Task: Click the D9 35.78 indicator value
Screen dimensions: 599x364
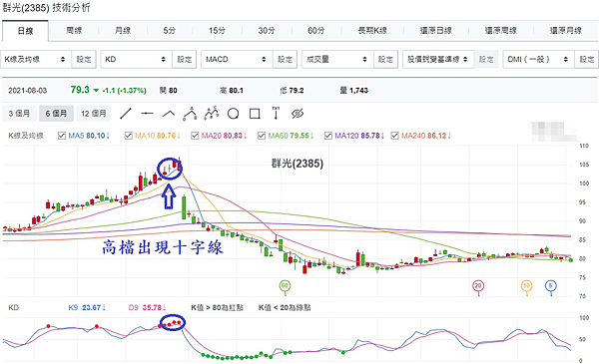Action: 147,307
